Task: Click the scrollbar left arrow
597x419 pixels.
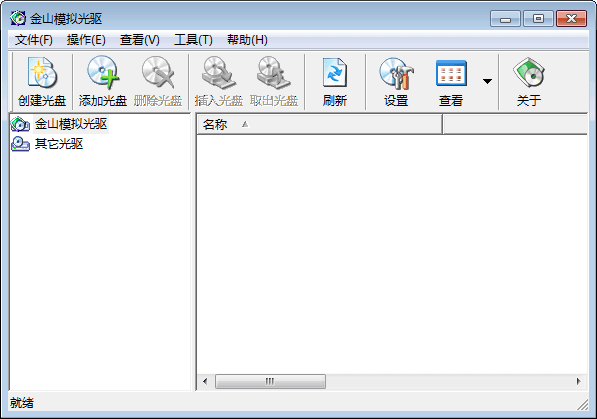Action: coord(205,381)
